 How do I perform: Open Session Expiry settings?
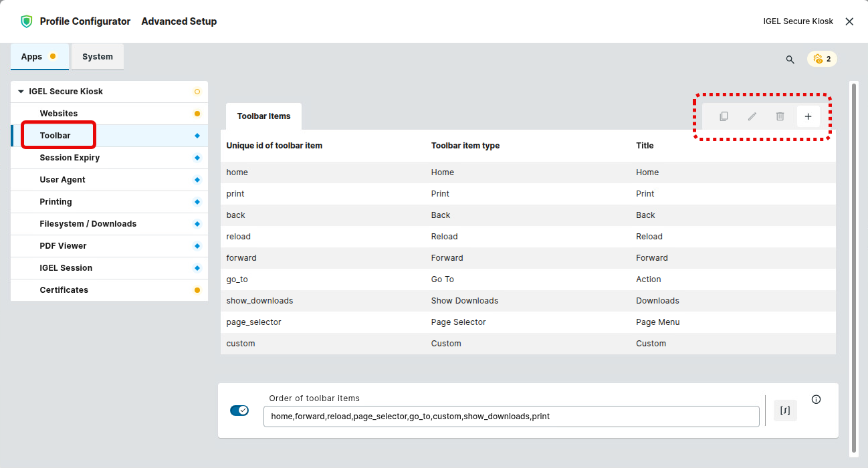[x=70, y=158]
